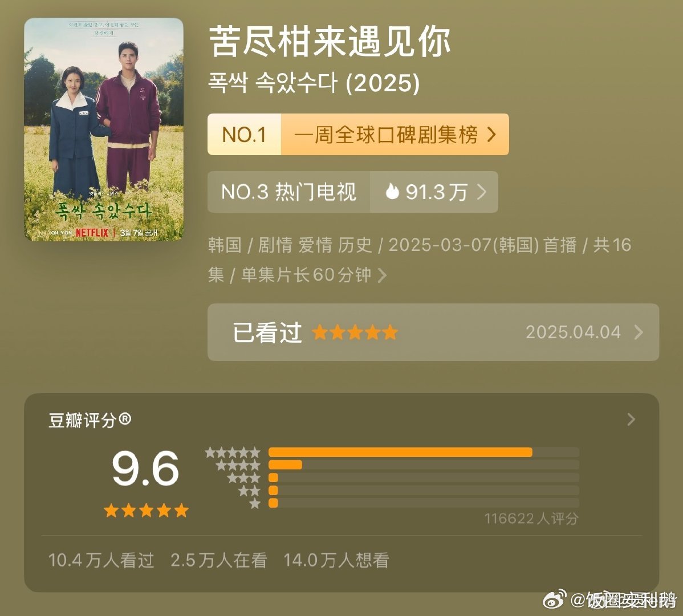Open the NO.1 weekly global drama ranking
683x616 pixels.
(358, 134)
